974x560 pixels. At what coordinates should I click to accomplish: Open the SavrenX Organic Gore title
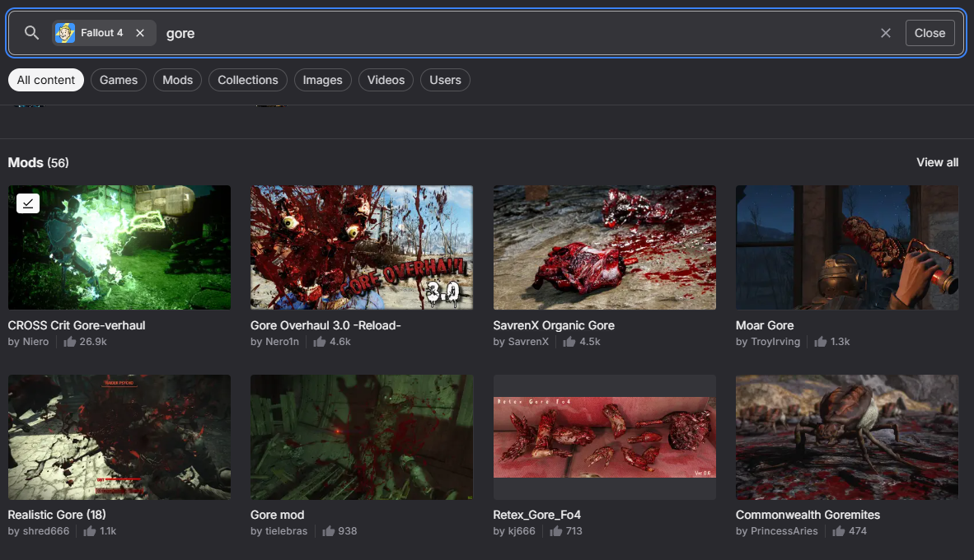click(554, 325)
